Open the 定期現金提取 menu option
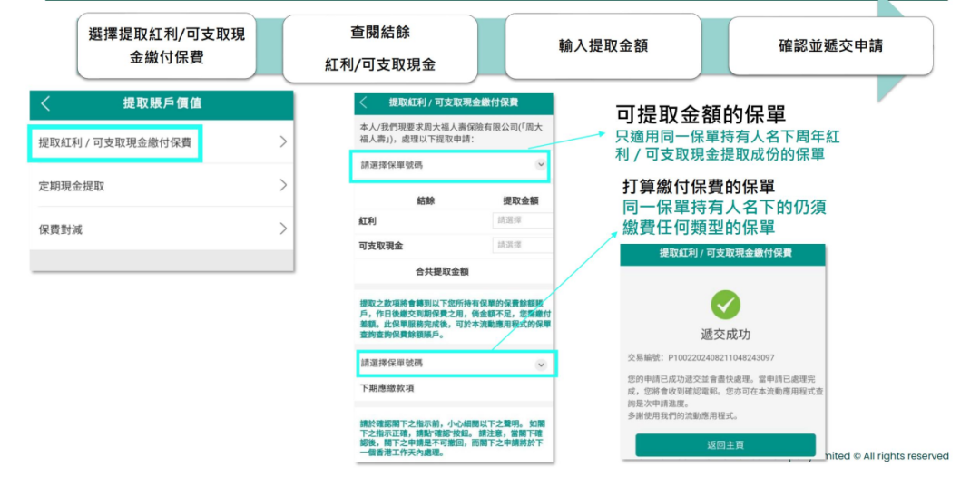980x477 pixels. (72, 186)
